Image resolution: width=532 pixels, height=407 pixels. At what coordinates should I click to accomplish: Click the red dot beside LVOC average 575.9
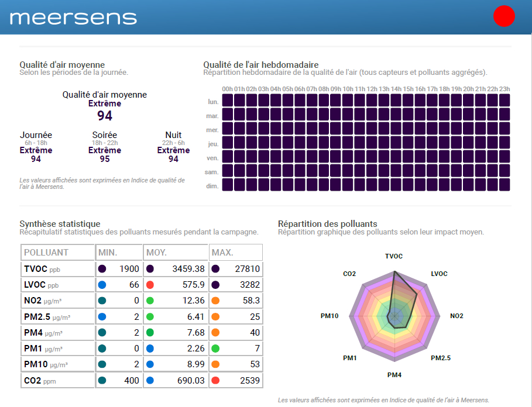[x=150, y=285]
